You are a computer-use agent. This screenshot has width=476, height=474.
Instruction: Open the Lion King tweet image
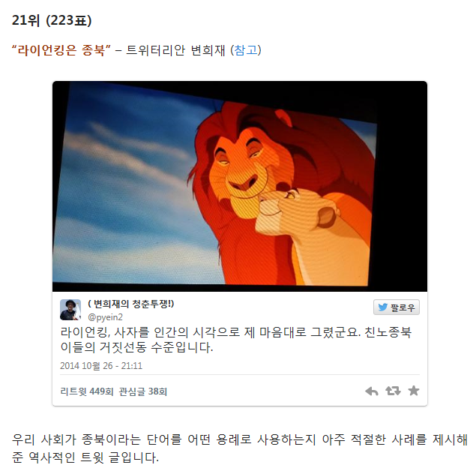coord(240,186)
